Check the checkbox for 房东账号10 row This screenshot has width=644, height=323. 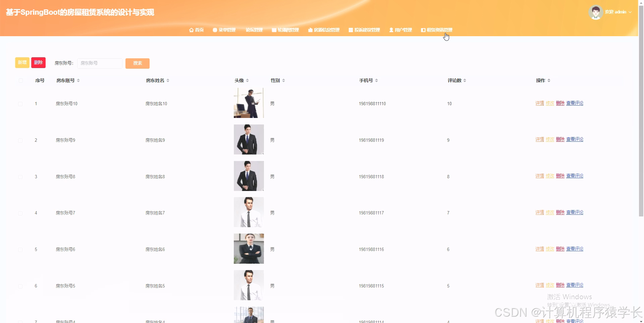coord(20,104)
